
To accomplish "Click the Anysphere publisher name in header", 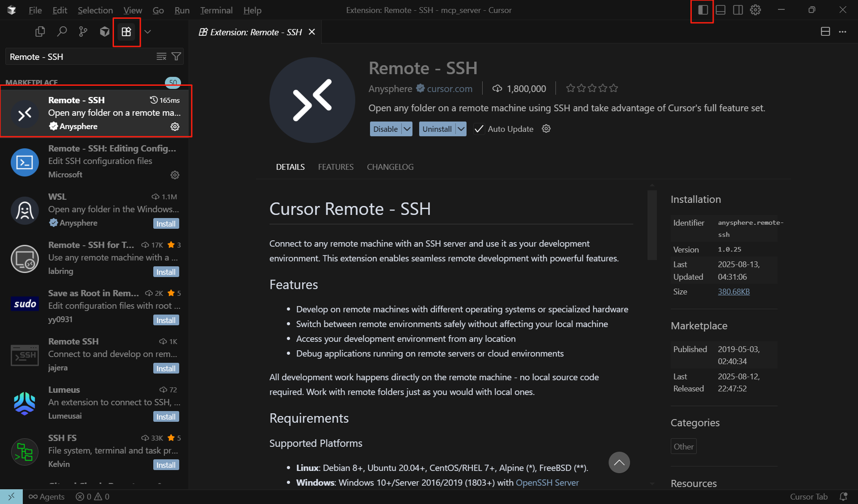I will tap(390, 88).
